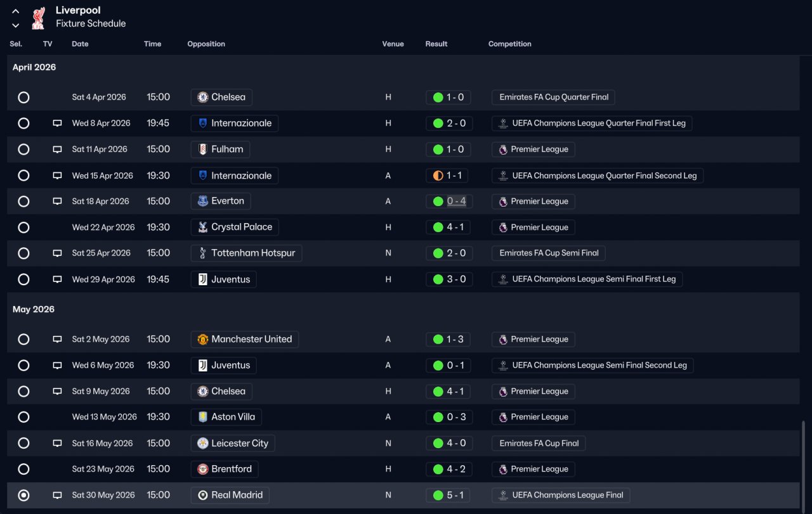Deselect the Real Madrid fixture radio button

click(23, 496)
